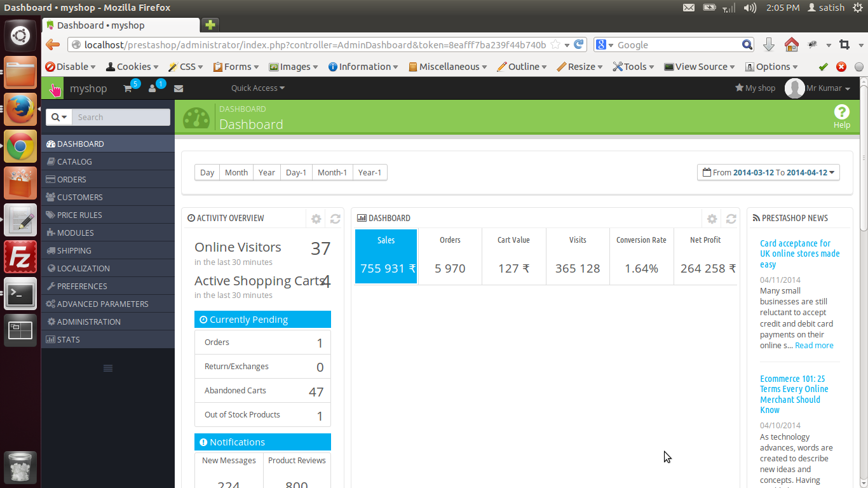Open the Disable menu in developer toolbar
Viewport: 868px width, 488px height.
[71, 67]
